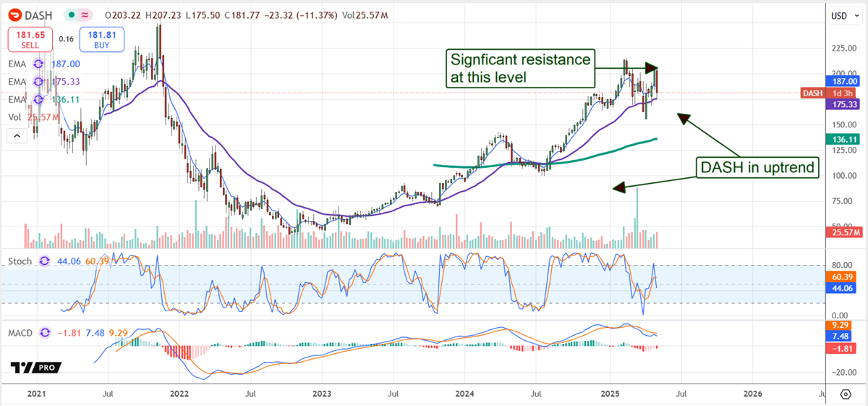Click the "DASH in uptrend" annotation box

757,168
